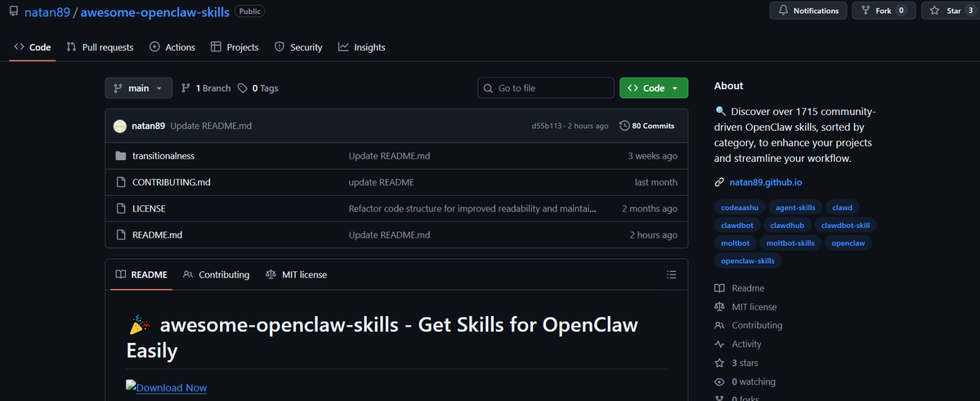This screenshot has width=980, height=401.
Task: Select the moltbot topic tag
Action: coord(736,243)
